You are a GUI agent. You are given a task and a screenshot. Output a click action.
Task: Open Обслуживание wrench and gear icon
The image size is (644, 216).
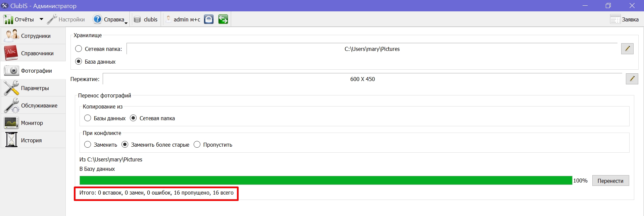[11, 105]
